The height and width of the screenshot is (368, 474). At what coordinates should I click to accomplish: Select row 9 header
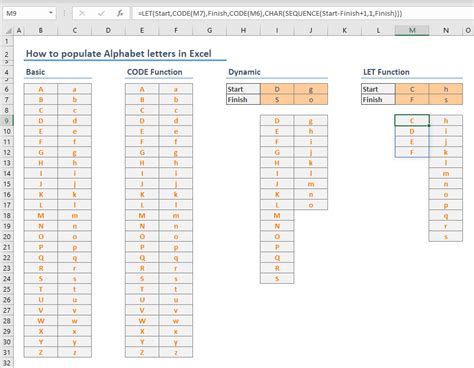[x=7, y=121]
